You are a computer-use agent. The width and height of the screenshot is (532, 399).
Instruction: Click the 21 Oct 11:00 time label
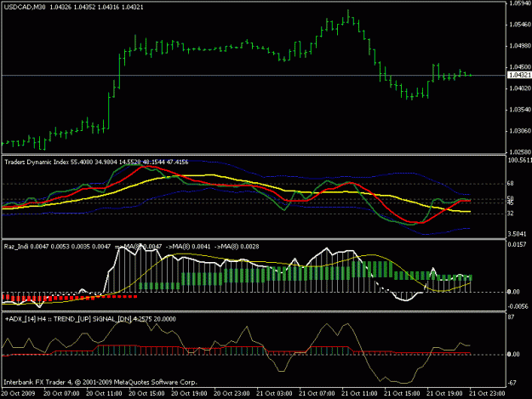359,393
